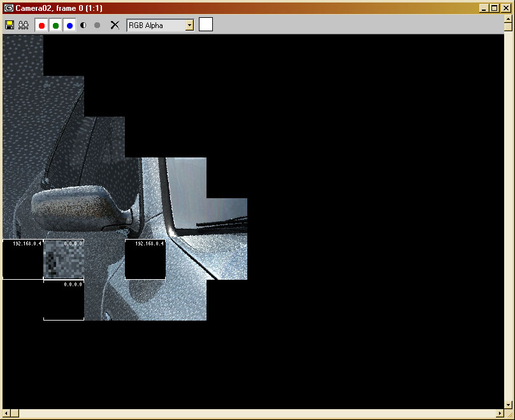Show the alpha channel half-circle icon
Screen dimensions: 515x420
tap(83, 25)
